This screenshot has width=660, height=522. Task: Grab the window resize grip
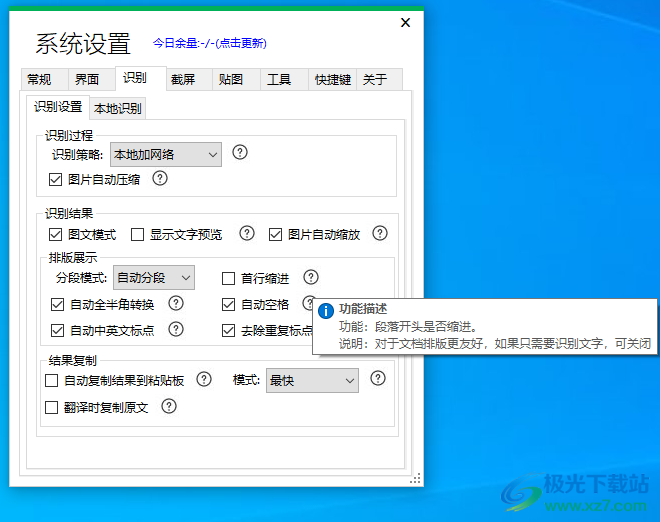coord(415,479)
